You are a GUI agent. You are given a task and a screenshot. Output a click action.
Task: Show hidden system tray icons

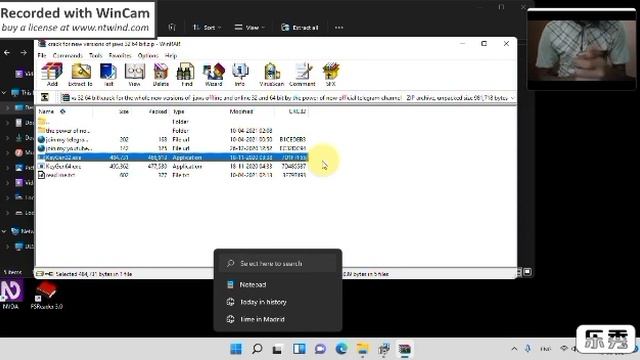514,349
